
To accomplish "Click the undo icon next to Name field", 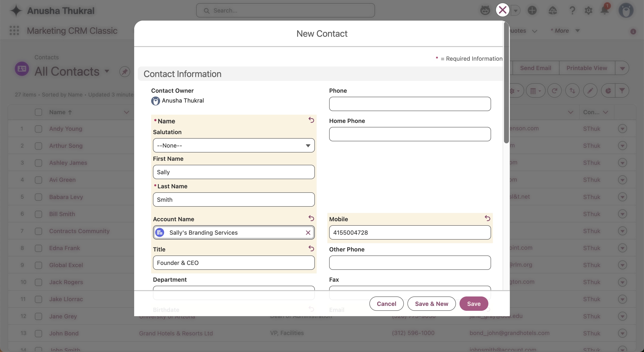I will tap(311, 120).
